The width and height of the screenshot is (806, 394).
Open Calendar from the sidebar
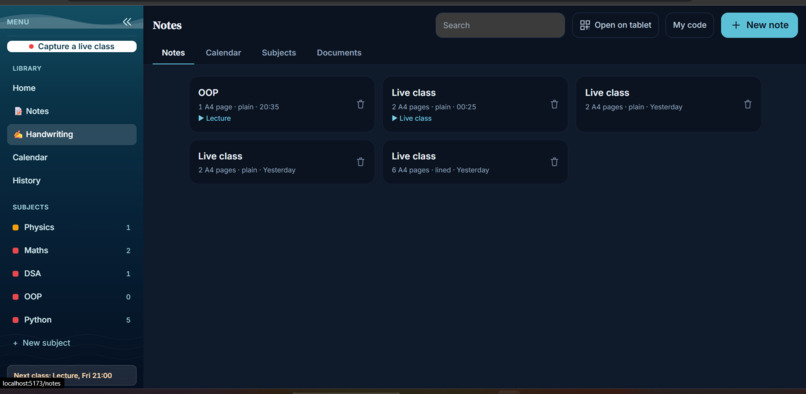point(72,157)
